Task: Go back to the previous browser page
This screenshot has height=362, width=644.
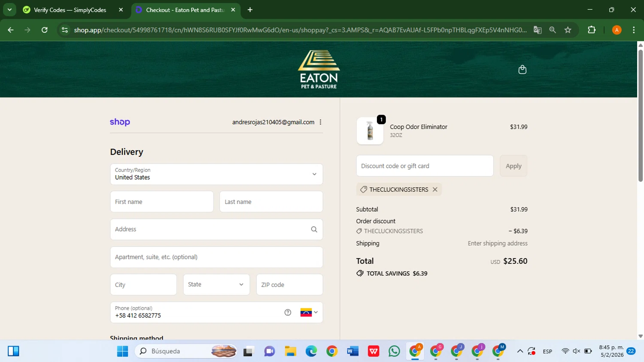Action: click(x=11, y=30)
